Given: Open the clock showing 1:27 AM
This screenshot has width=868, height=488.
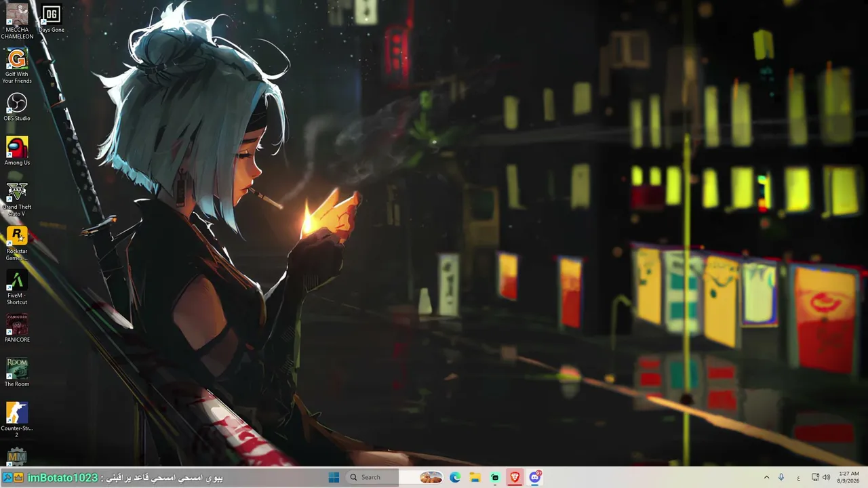Looking at the screenshot, I should [849, 477].
